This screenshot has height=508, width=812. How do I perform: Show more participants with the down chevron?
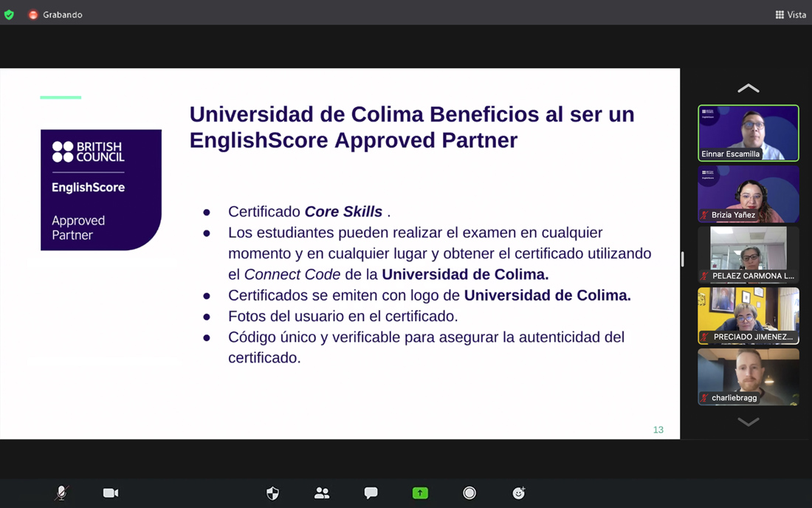749,422
